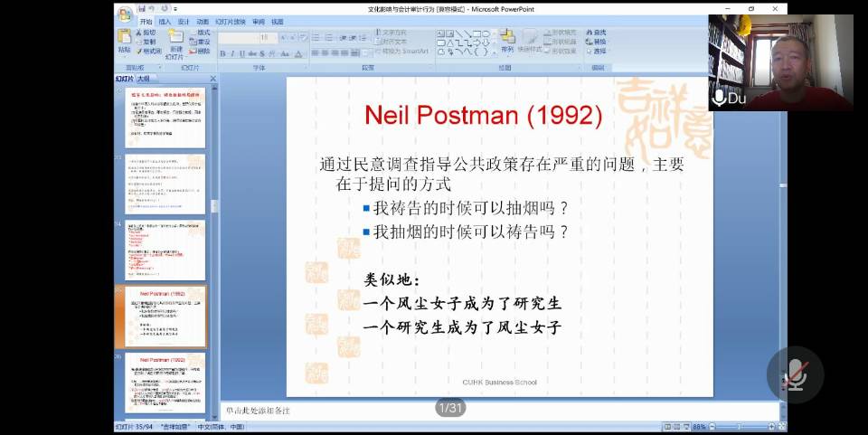Toggle Italic formatting
The image size is (868, 435).
[232, 54]
